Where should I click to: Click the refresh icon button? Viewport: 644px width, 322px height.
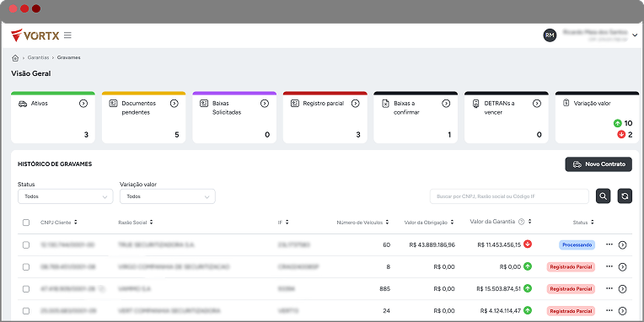click(x=625, y=196)
